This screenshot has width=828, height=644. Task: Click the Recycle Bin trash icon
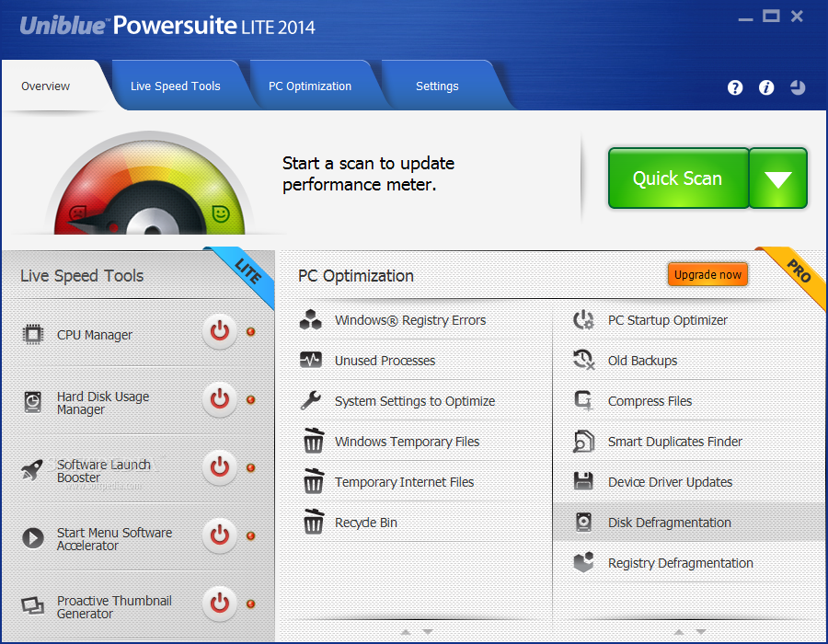coord(313,522)
